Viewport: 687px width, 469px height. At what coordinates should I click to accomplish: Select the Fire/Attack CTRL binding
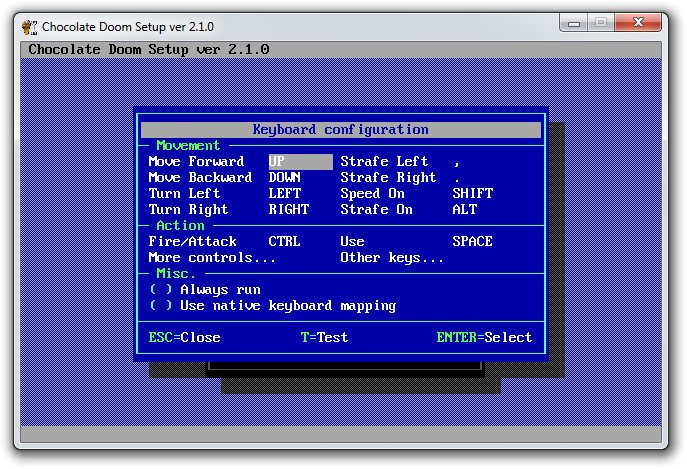[285, 242]
